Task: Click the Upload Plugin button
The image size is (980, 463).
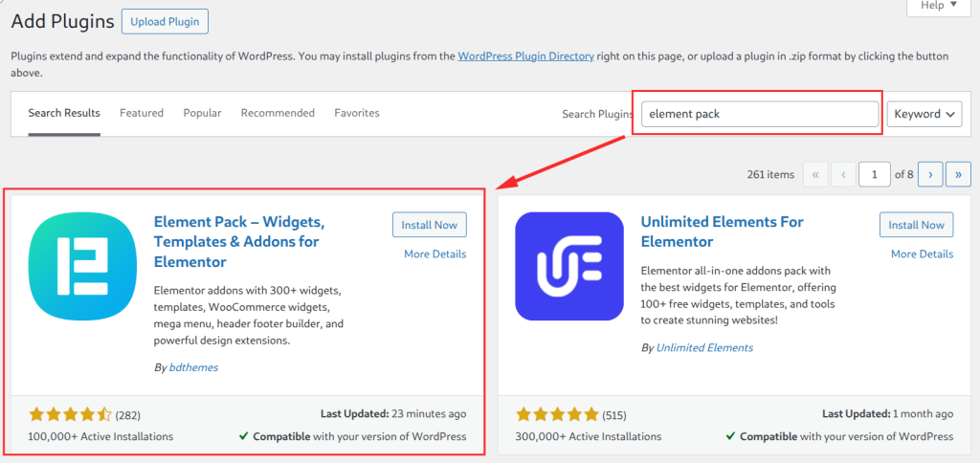Action: tap(165, 22)
